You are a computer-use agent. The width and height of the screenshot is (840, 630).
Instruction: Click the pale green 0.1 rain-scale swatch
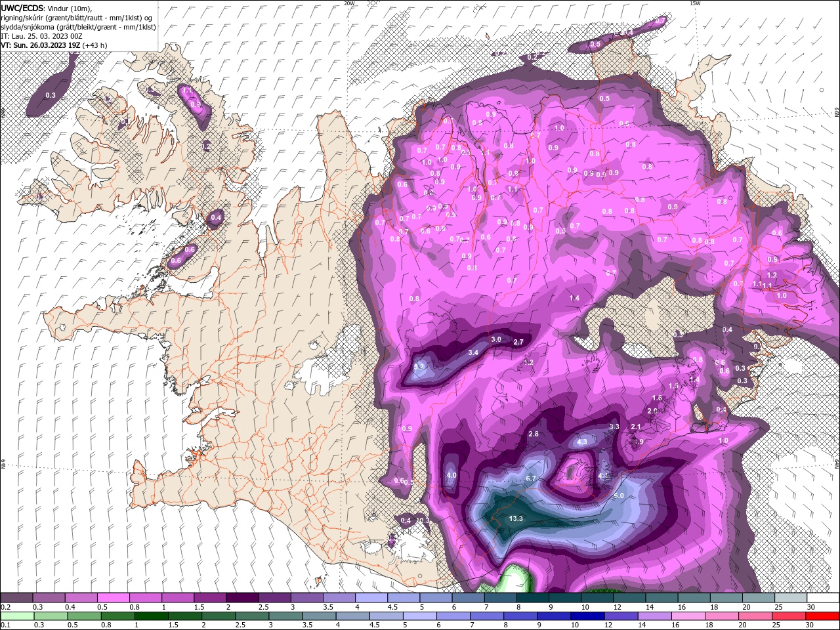(17, 616)
